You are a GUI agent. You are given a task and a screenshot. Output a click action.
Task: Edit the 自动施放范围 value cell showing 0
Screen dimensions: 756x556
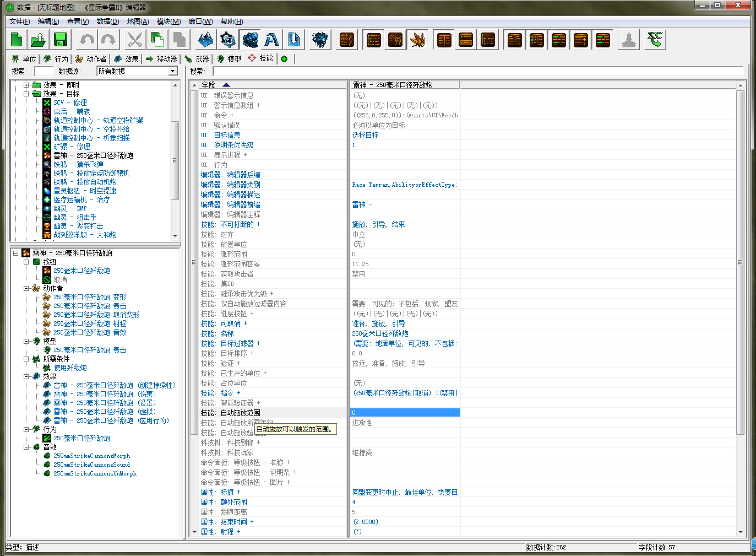pyautogui.click(x=405, y=413)
